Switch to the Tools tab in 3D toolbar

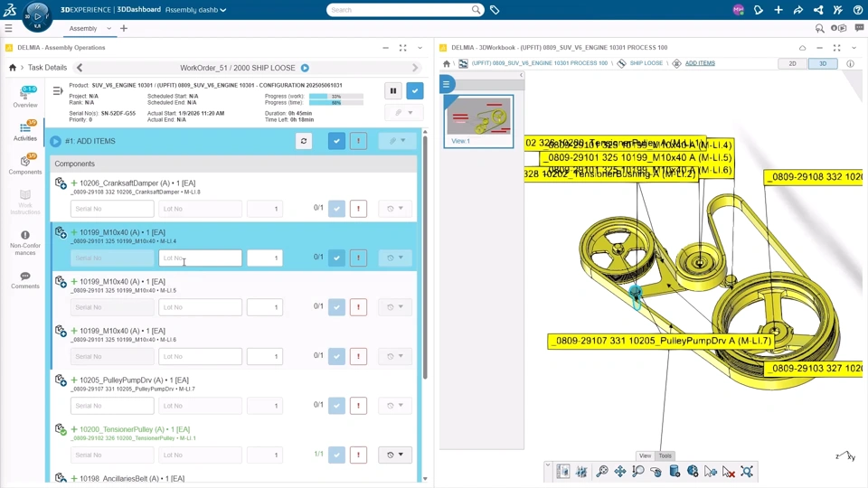665,455
